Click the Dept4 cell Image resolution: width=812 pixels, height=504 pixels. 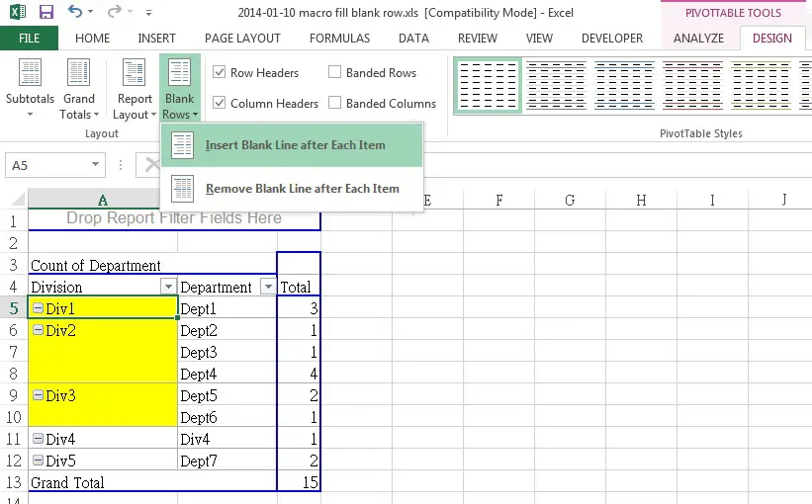(x=227, y=374)
